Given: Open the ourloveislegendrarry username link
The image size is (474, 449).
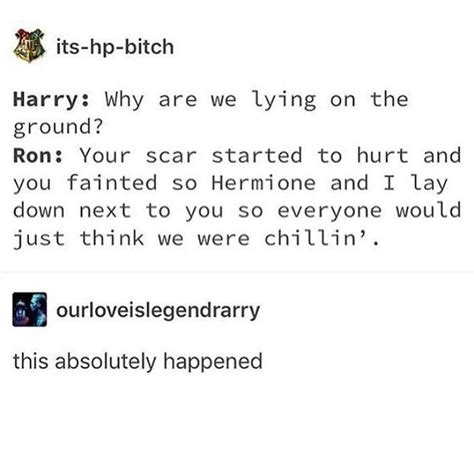Looking at the screenshot, I should click(158, 311).
